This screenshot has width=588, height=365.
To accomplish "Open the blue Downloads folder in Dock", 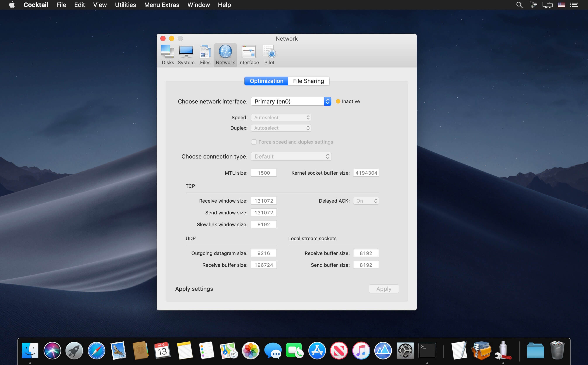I will pyautogui.click(x=535, y=350).
